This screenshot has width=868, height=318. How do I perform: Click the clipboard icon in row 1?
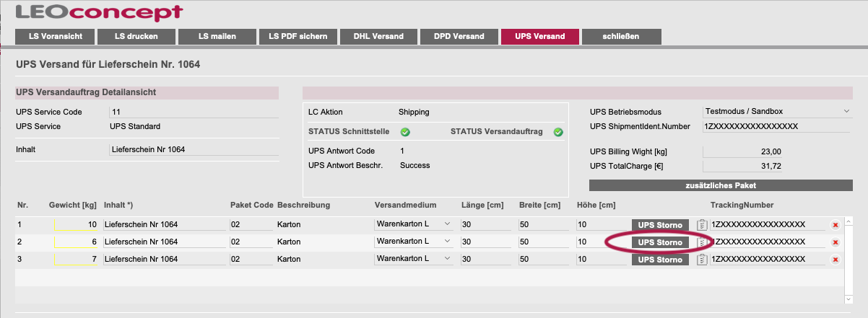701,224
